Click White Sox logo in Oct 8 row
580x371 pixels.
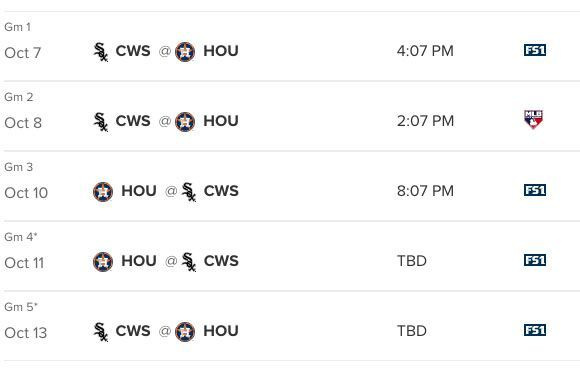coord(101,122)
